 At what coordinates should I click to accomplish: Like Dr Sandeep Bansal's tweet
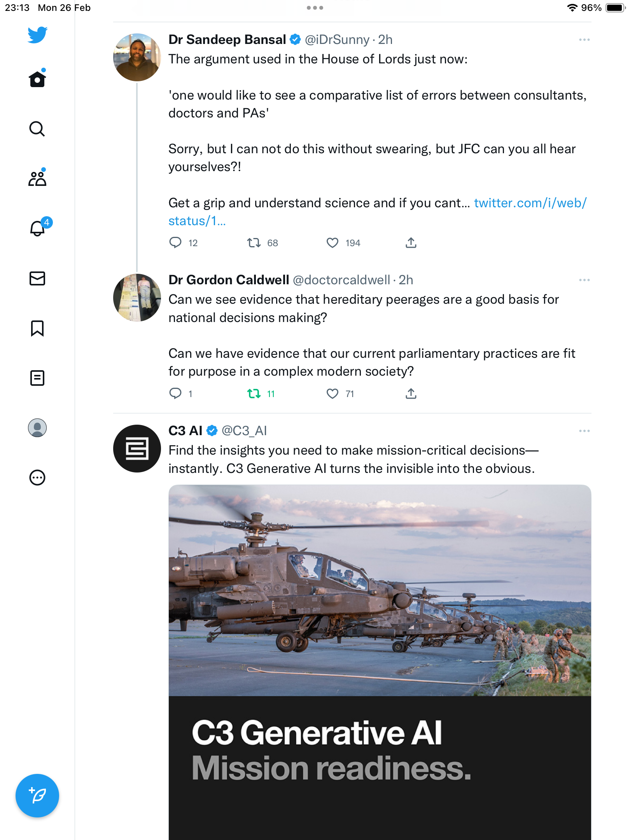[332, 243]
